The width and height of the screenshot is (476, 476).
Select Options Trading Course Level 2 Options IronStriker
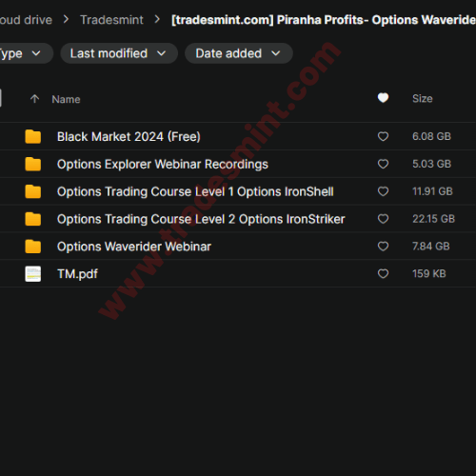click(201, 219)
